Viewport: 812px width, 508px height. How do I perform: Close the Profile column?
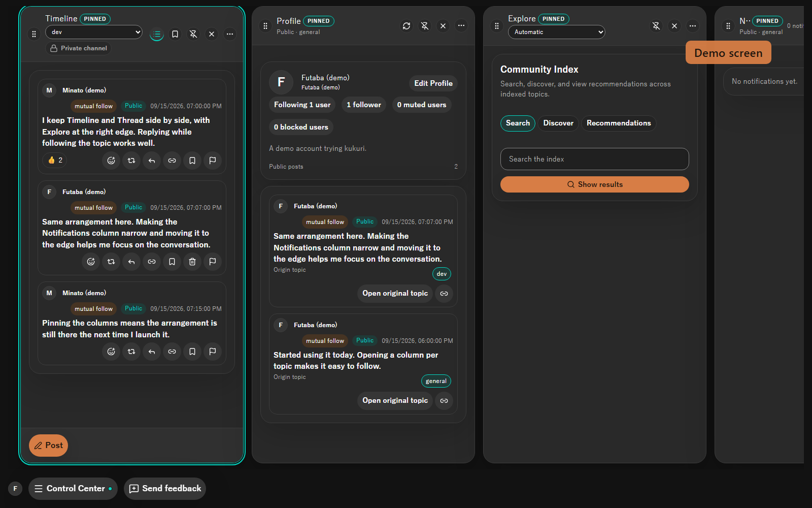click(443, 26)
